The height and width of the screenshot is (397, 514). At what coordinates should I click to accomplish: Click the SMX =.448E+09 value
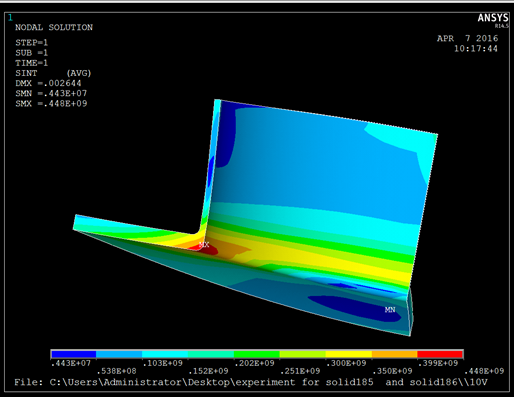coord(51,104)
